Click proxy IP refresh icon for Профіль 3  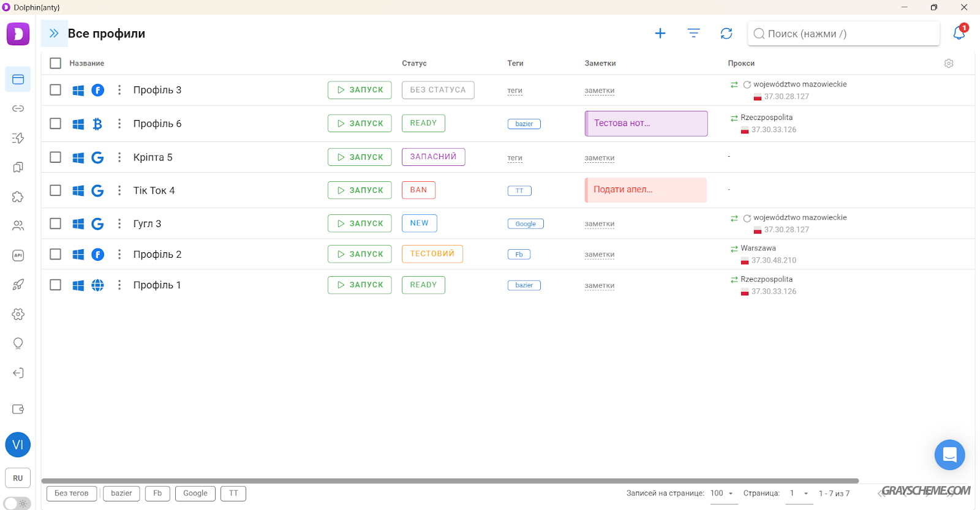(x=747, y=84)
